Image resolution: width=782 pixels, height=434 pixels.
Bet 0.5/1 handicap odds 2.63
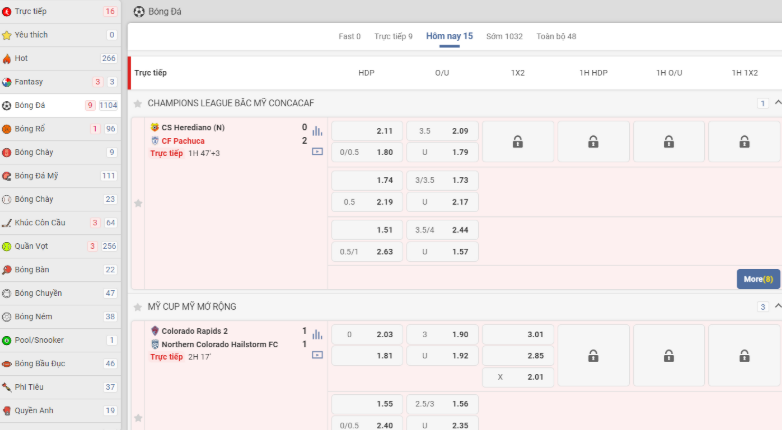[x=367, y=252]
